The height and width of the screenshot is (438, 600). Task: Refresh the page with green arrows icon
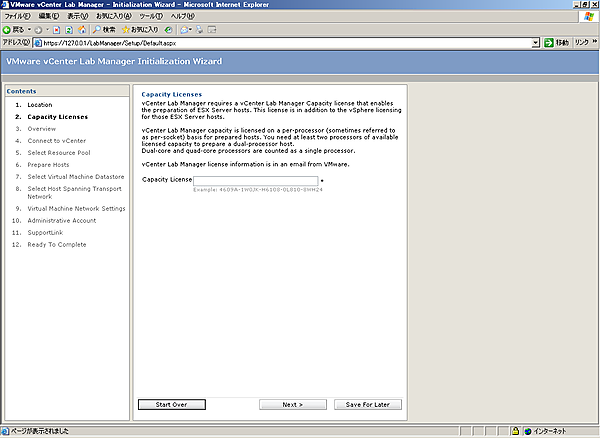coord(69,30)
